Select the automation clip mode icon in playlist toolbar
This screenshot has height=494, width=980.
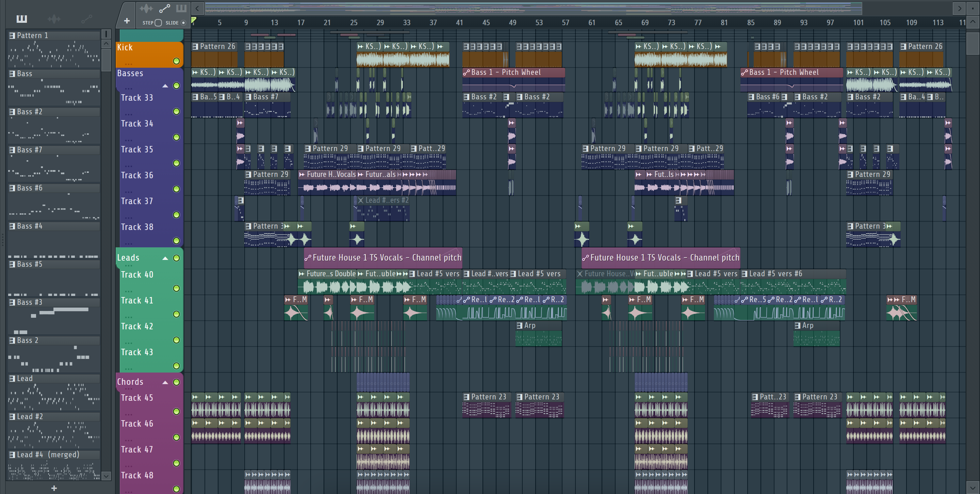164,9
